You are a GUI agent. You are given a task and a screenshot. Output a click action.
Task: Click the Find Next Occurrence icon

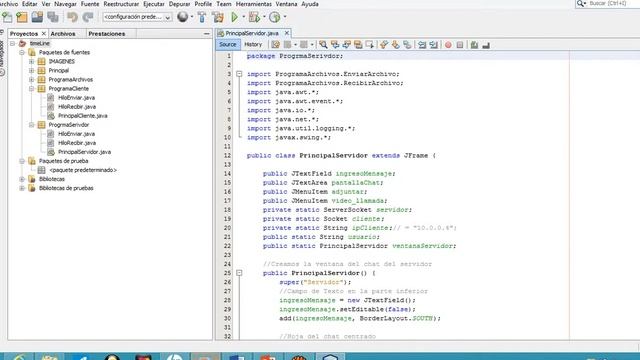[347, 44]
